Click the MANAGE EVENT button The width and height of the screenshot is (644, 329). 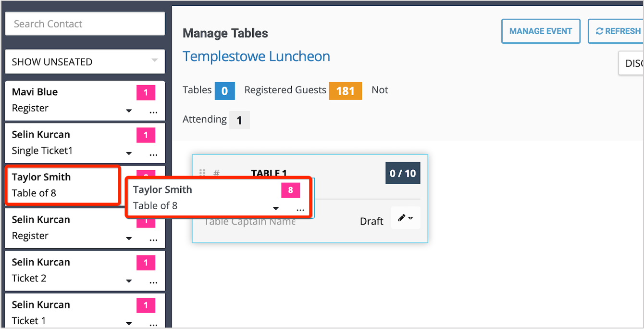click(541, 31)
